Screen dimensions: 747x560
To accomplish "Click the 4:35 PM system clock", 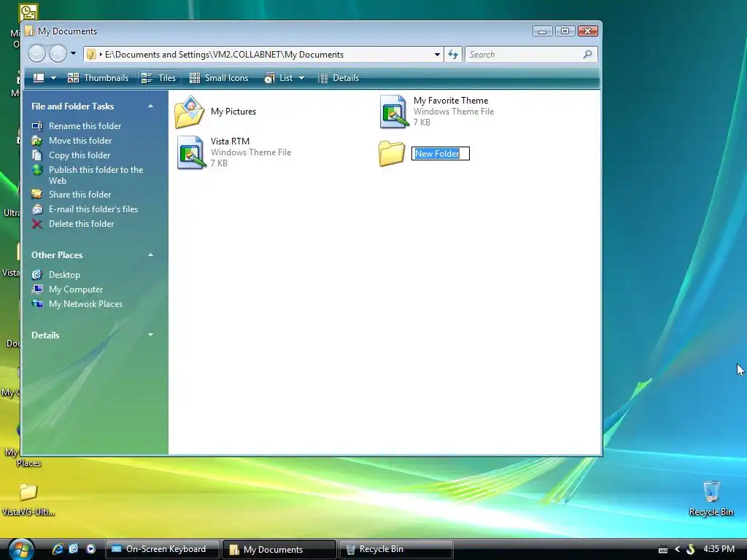I will [x=719, y=549].
